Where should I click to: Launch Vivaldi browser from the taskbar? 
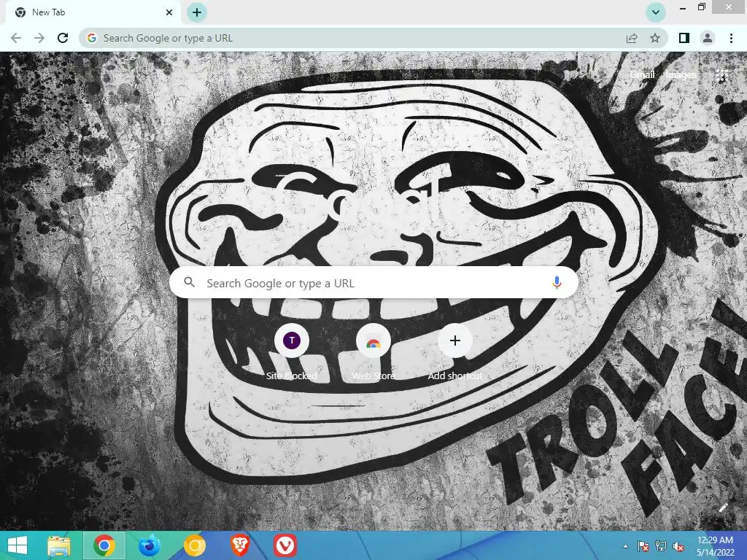point(285,545)
